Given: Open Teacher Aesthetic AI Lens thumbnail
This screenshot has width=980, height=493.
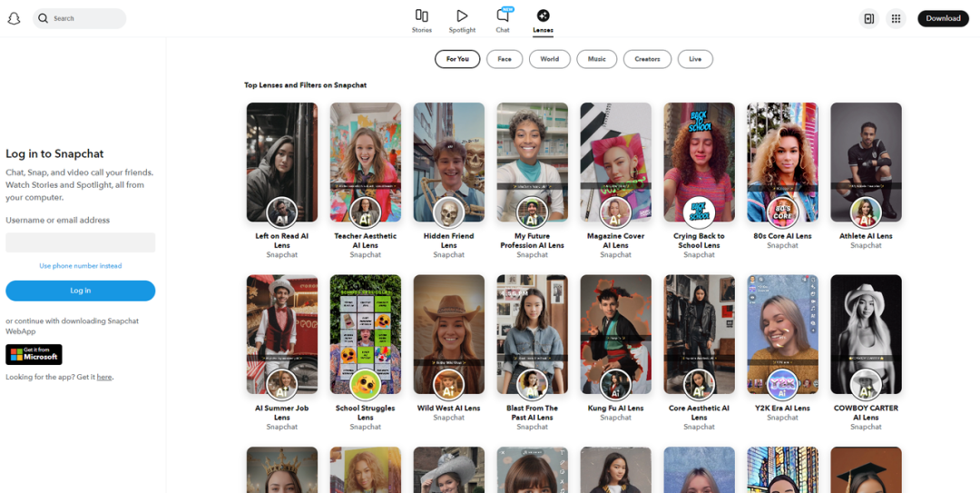Looking at the screenshot, I should (366, 162).
